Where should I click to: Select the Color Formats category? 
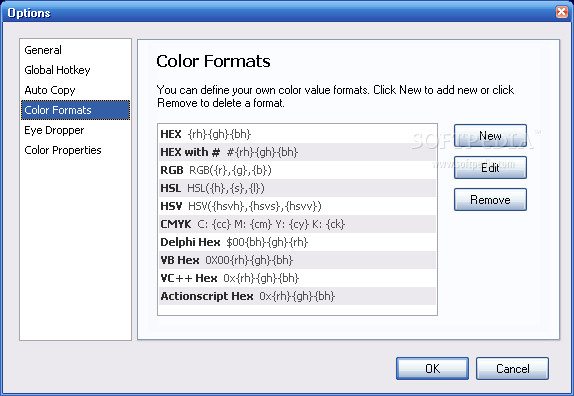75,110
